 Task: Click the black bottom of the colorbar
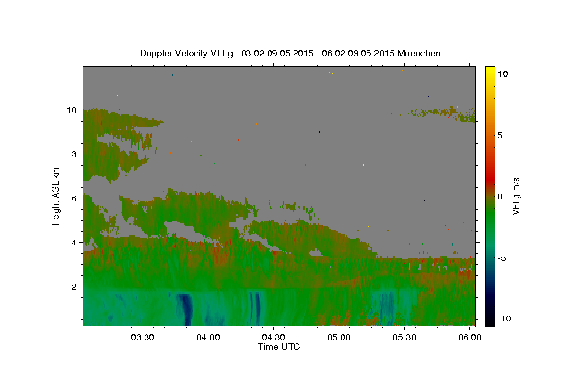[490, 322]
